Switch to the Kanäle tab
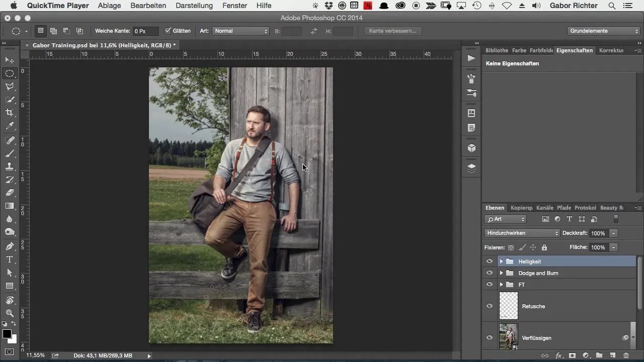This screenshot has width=644, height=362. pos(545,208)
